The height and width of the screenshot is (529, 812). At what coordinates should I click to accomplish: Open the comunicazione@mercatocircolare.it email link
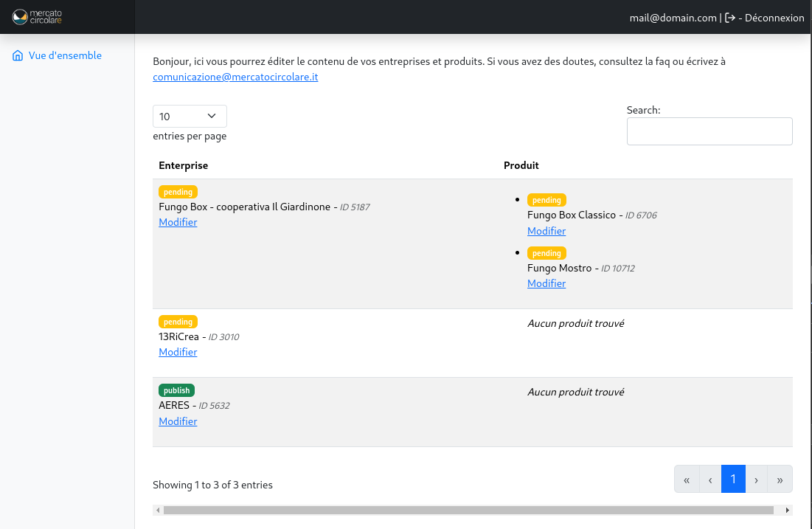pos(235,77)
